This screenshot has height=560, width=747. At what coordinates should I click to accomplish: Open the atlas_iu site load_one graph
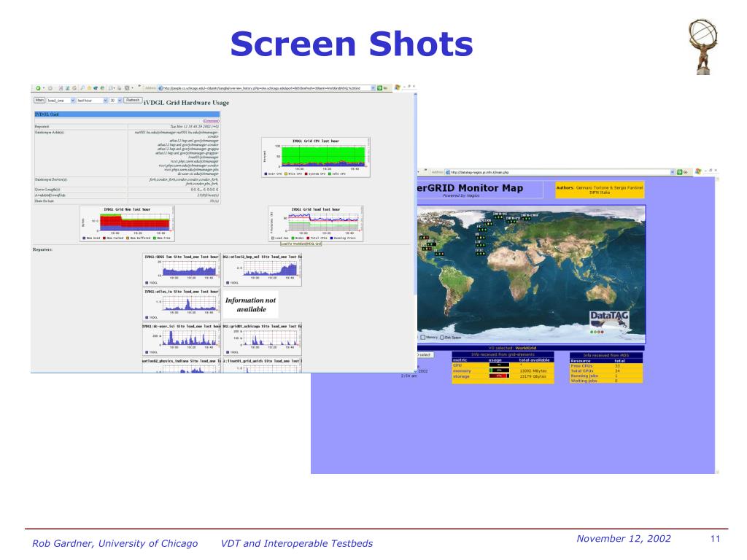182,304
